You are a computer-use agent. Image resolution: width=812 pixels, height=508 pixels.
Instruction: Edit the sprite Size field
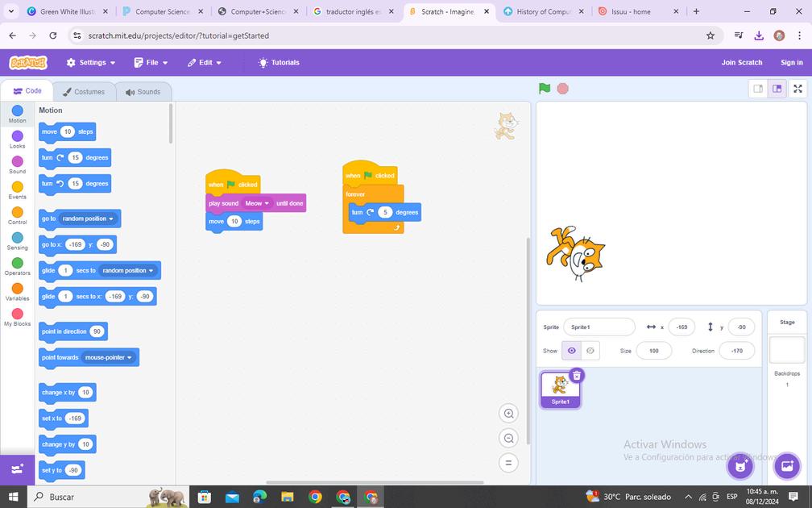[653, 351]
